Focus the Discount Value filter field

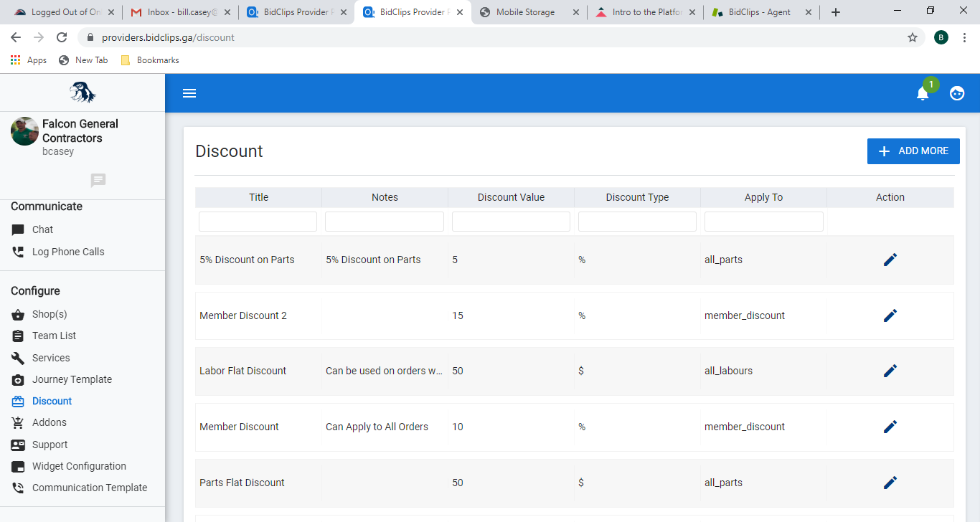coord(511,222)
